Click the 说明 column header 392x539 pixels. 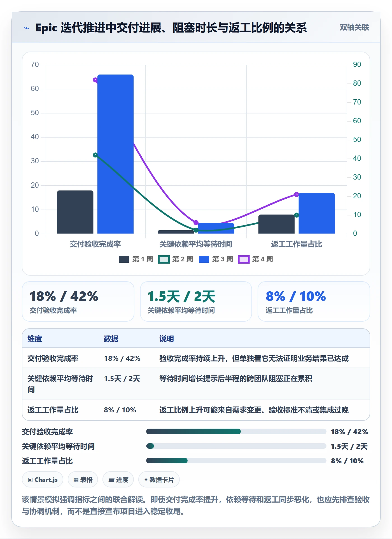click(167, 339)
